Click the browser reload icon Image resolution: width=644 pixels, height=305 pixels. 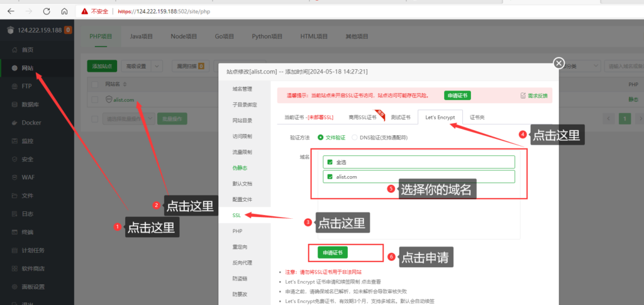pyautogui.click(x=47, y=11)
